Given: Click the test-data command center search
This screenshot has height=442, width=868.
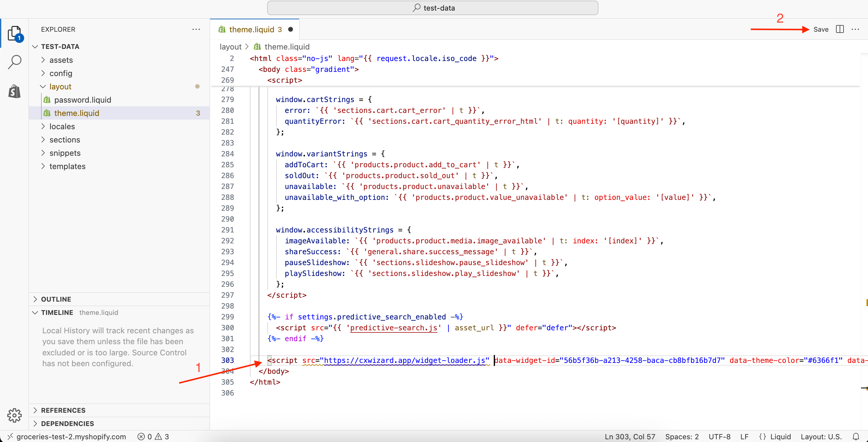Looking at the screenshot, I should [x=433, y=8].
